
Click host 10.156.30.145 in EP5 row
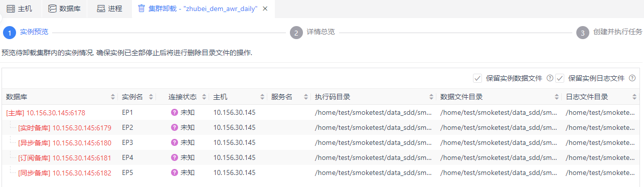click(234, 172)
